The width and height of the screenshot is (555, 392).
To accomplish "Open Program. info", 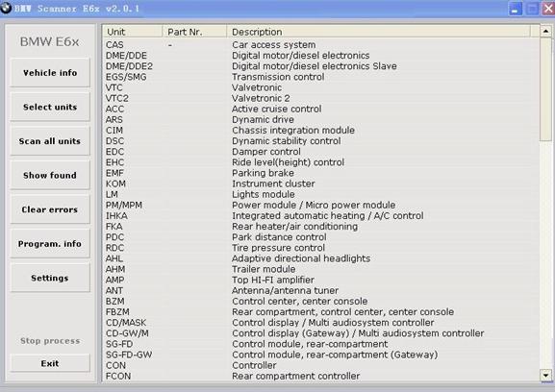I will click(x=50, y=243).
